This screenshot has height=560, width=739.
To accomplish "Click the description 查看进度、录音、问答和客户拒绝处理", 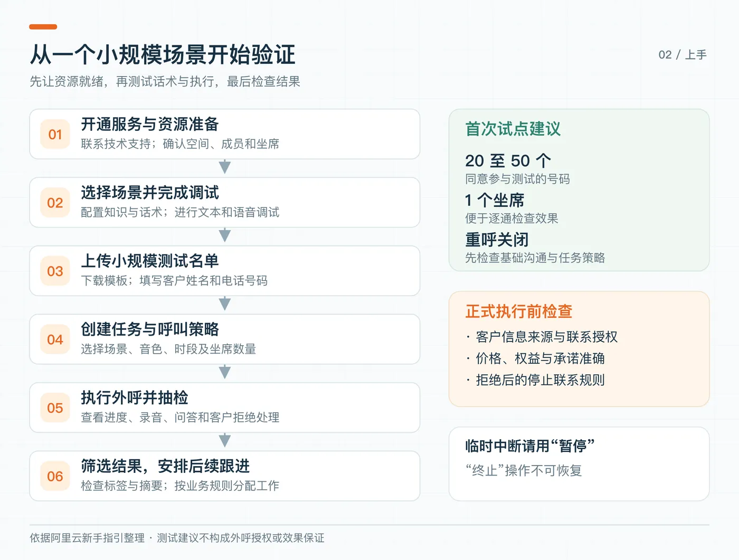I will pos(180,417).
